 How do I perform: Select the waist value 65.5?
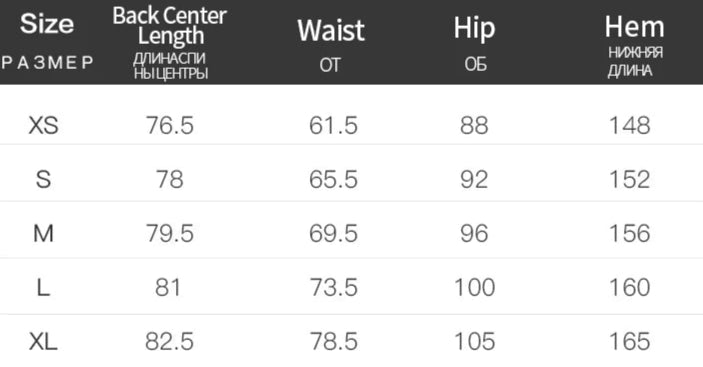(334, 179)
